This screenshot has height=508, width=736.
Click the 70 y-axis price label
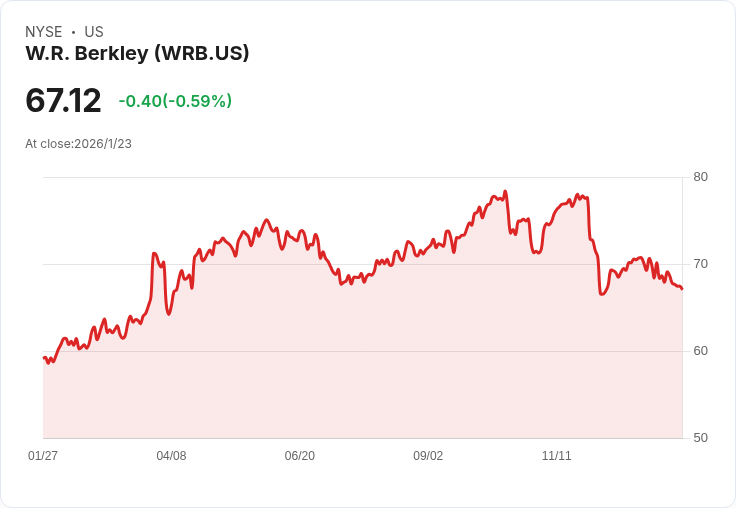click(x=700, y=264)
